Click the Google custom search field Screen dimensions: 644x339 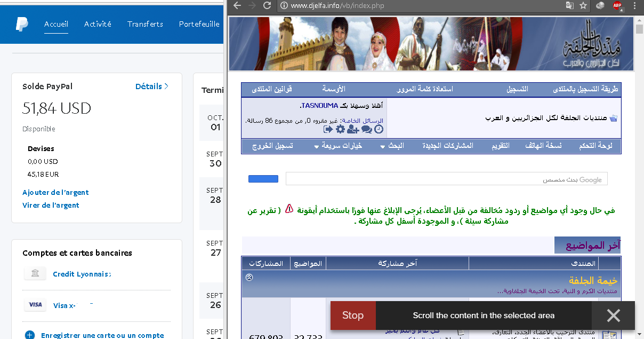click(x=447, y=179)
